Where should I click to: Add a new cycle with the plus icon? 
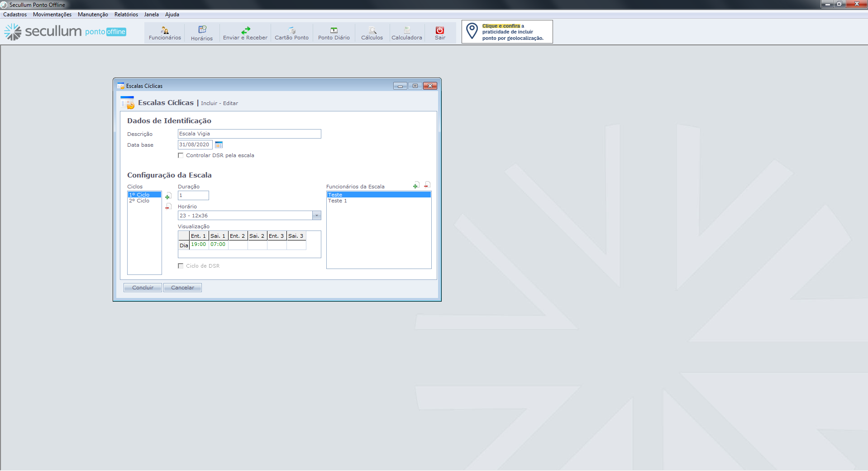click(168, 196)
